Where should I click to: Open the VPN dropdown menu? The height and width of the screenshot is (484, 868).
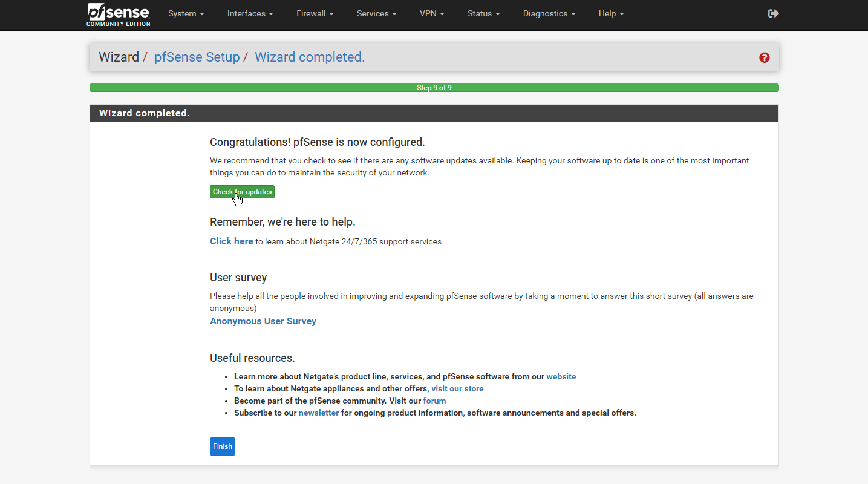click(x=432, y=13)
